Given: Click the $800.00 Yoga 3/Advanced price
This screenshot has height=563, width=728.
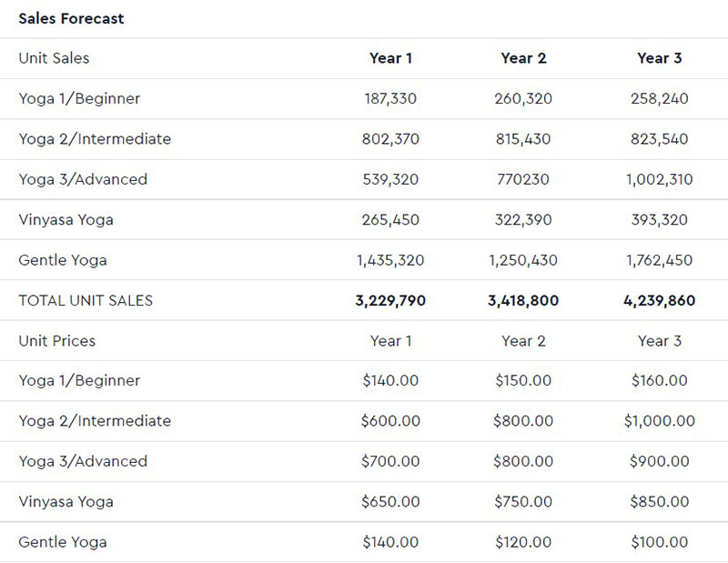Looking at the screenshot, I should tap(523, 461).
